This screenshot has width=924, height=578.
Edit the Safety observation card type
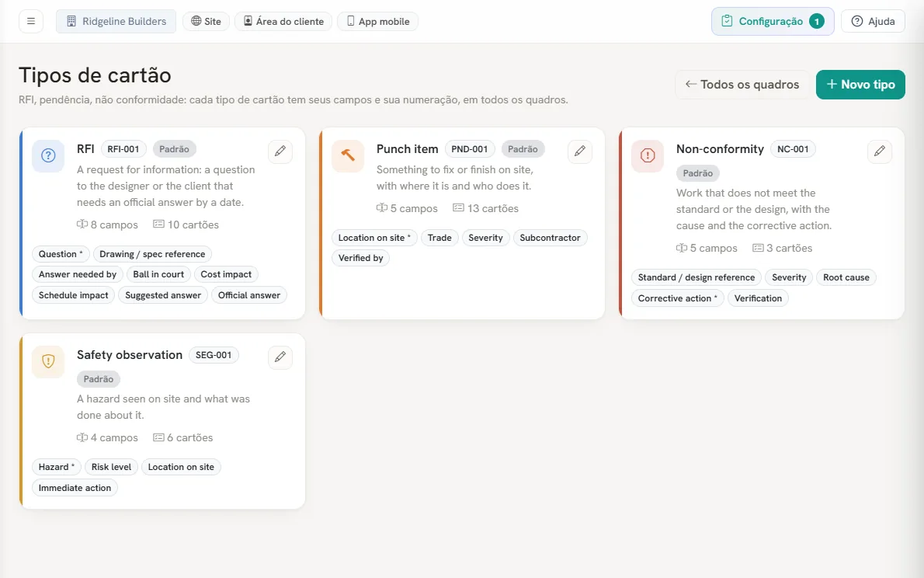[x=280, y=357]
